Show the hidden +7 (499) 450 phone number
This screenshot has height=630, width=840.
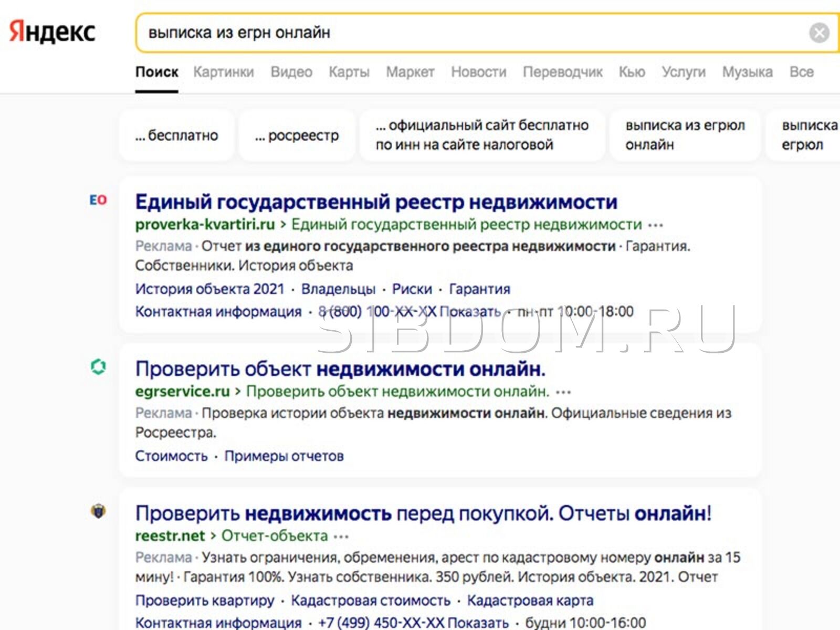[x=414, y=623]
